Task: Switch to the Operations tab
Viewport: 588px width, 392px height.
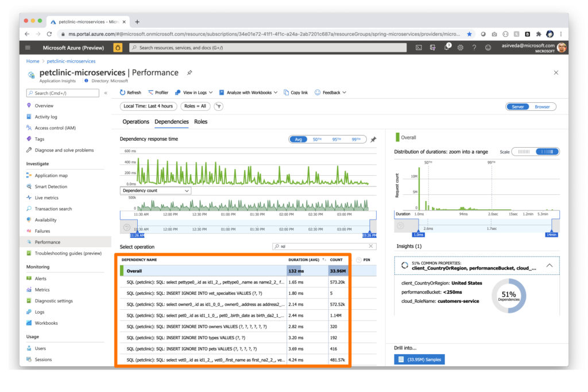Action: pyautogui.click(x=136, y=121)
